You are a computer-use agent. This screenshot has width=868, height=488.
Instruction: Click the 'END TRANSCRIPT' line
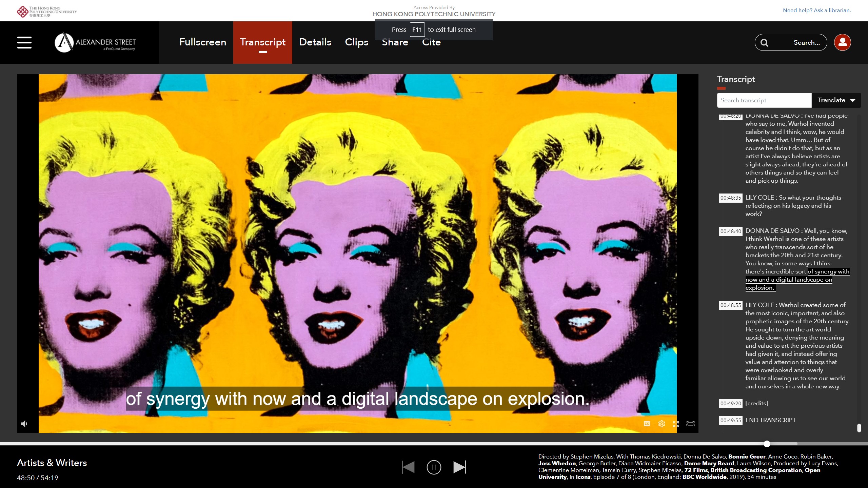tap(770, 420)
